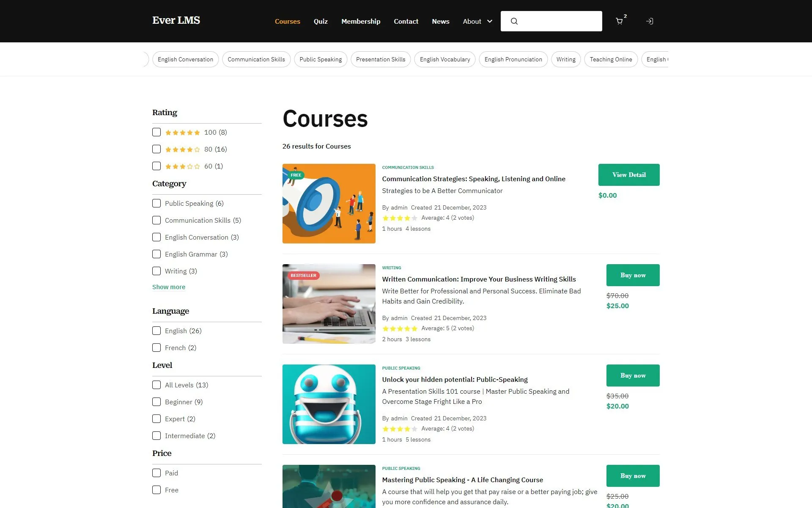Select the Teaching Online tag
812x508 pixels.
click(x=611, y=59)
